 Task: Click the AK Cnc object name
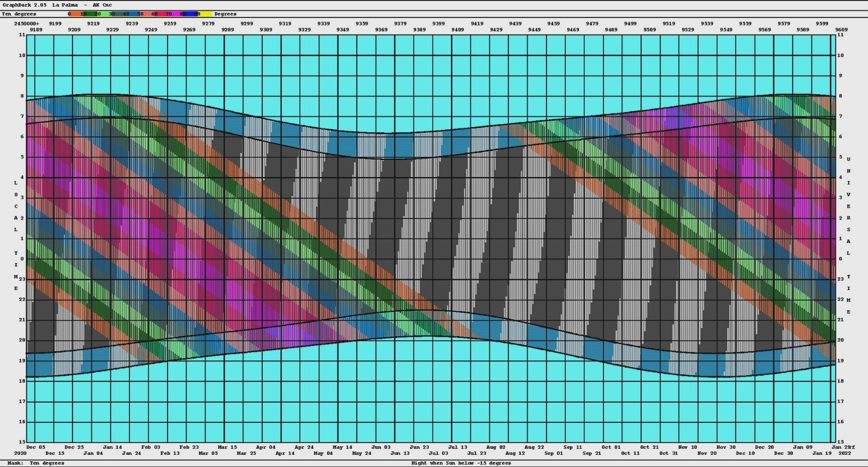(102, 5)
